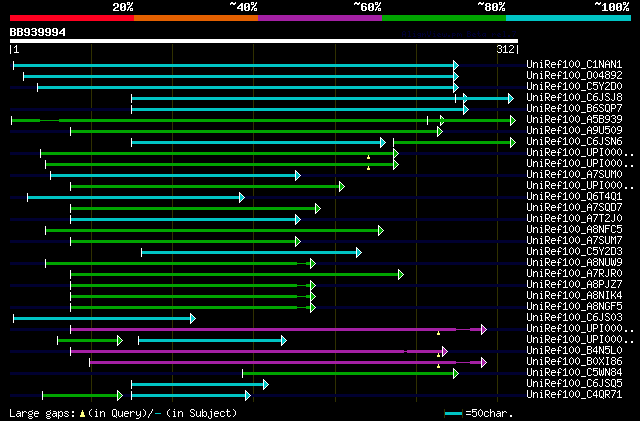Open hit UniRef100_C1NAN1
The width and height of the screenshot is (640, 421).
pos(574,64)
